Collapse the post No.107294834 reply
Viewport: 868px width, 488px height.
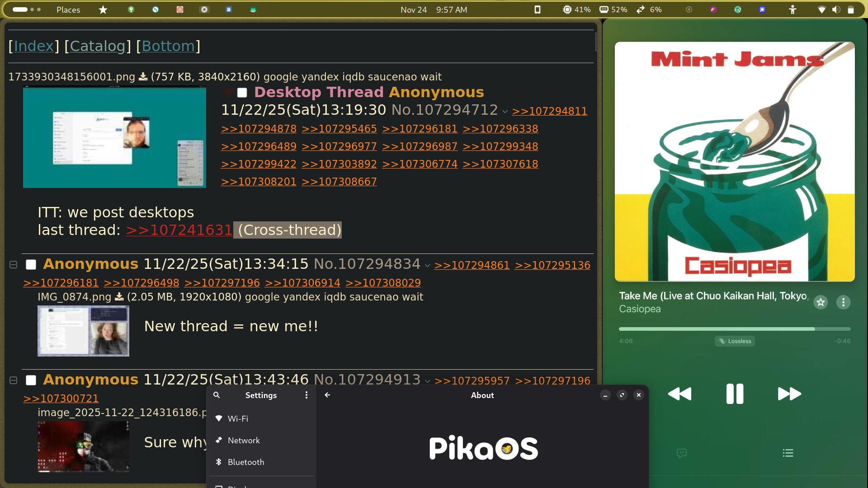pyautogui.click(x=14, y=265)
